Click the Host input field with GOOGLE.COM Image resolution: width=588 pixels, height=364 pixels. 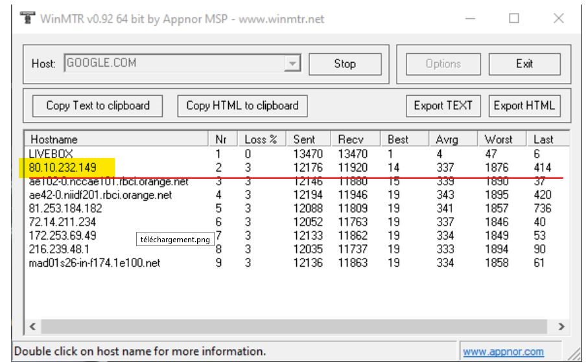coord(174,63)
